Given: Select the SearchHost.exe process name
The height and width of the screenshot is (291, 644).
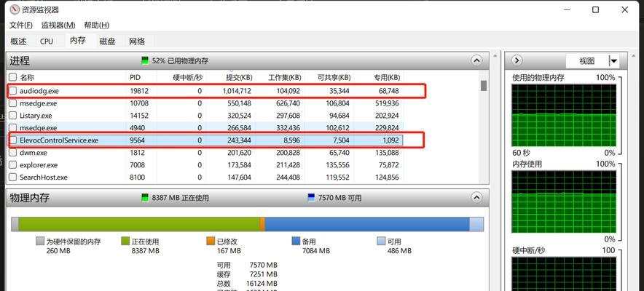Looking at the screenshot, I should pyautogui.click(x=44, y=178).
